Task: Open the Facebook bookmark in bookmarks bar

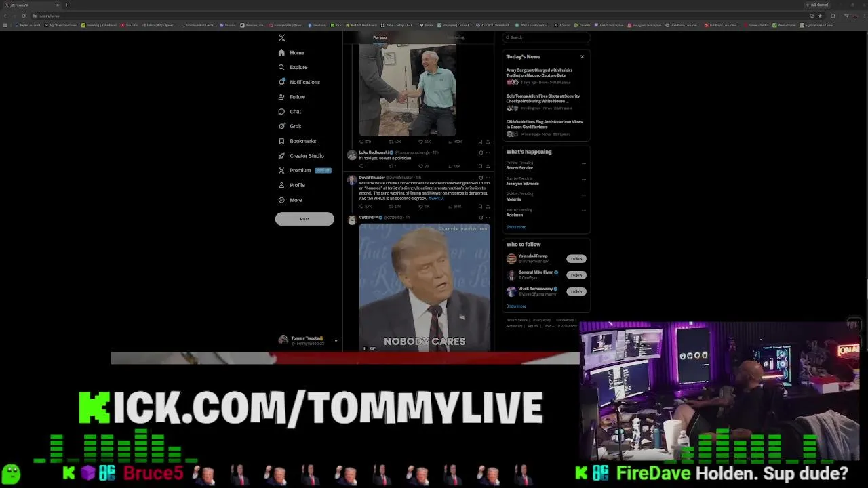Action: tap(318, 25)
